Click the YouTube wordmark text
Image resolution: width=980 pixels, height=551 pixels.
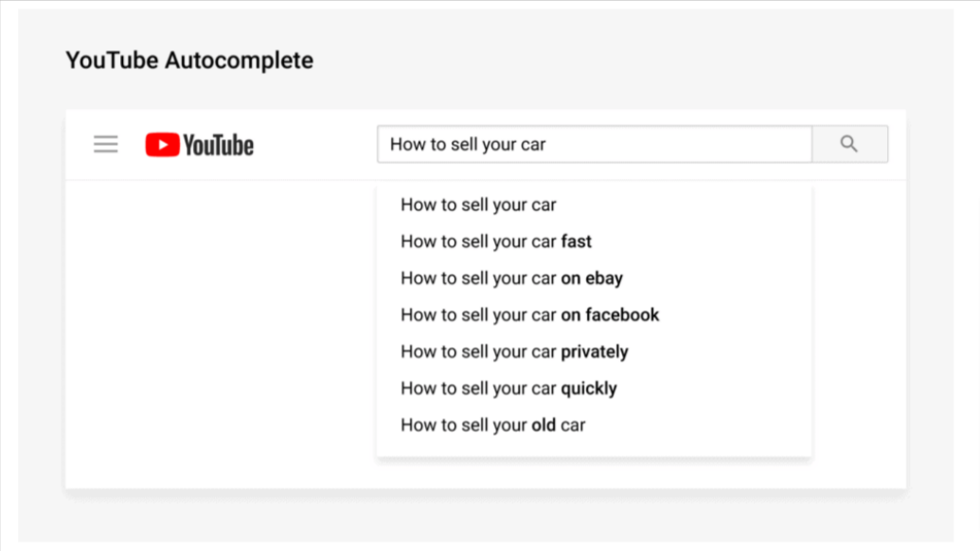[x=218, y=145]
